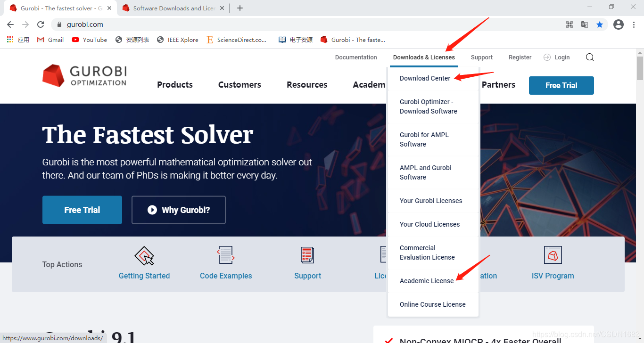Image resolution: width=644 pixels, height=343 pixels.
Task: Open the 电子资源 bookmark
Action: (296, 40)
